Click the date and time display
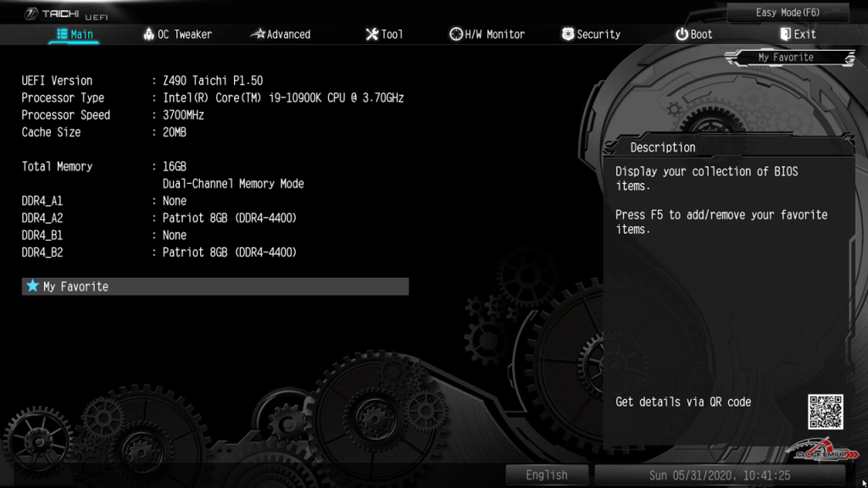This screenshot has width=868, height=488. point(719,475)
